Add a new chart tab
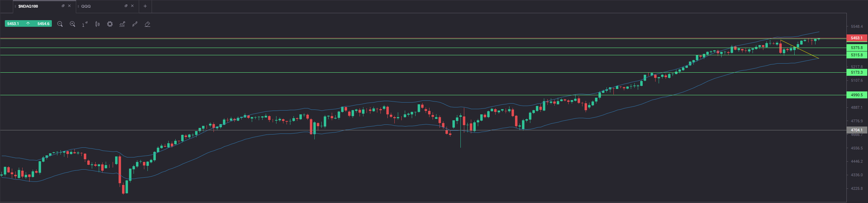This screenshot has width=868, height=203. 145,6
